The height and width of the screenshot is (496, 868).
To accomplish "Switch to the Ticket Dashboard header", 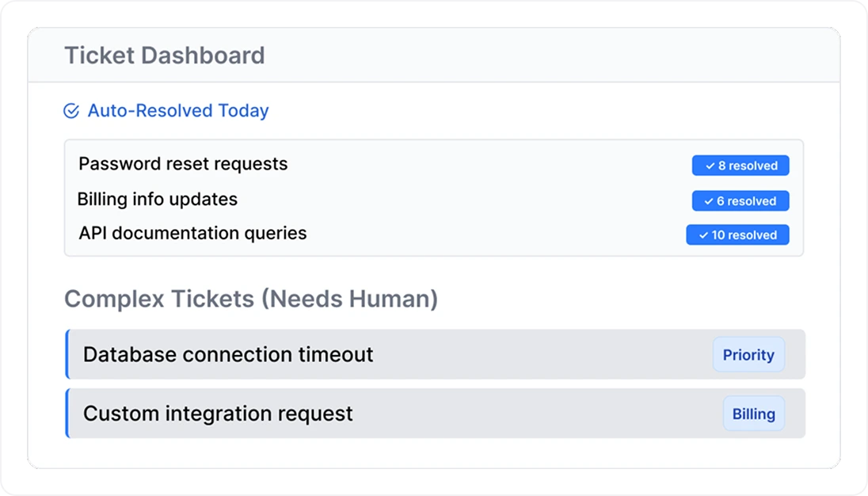I will [166, 55].
